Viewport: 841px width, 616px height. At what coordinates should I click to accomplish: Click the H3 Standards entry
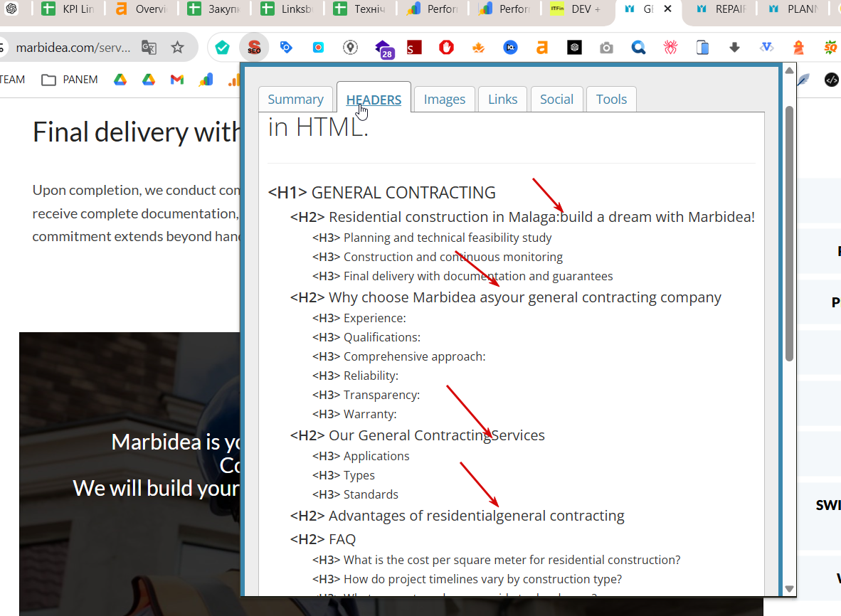(355, 495)
